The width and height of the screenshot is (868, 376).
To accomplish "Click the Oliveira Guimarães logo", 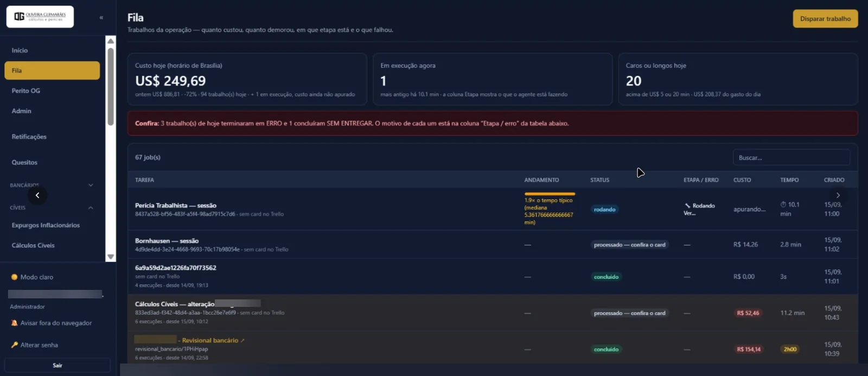I will click(x=40, y=17).
